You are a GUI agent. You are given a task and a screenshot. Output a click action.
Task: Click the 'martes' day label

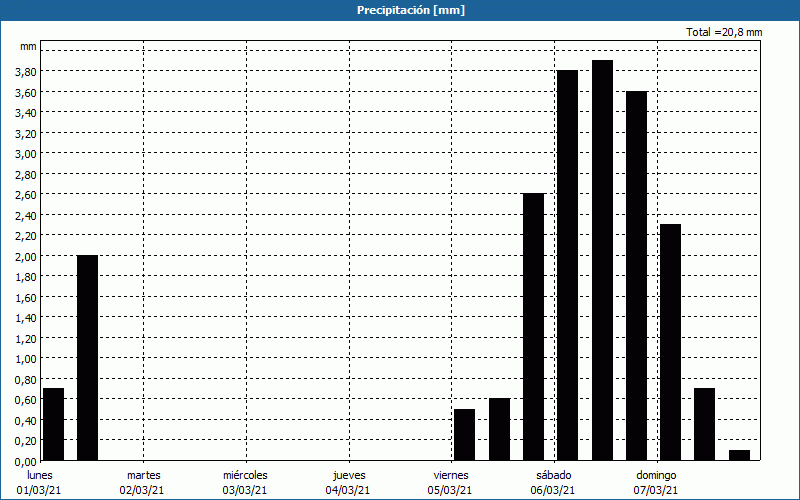(x=144, y=475)
